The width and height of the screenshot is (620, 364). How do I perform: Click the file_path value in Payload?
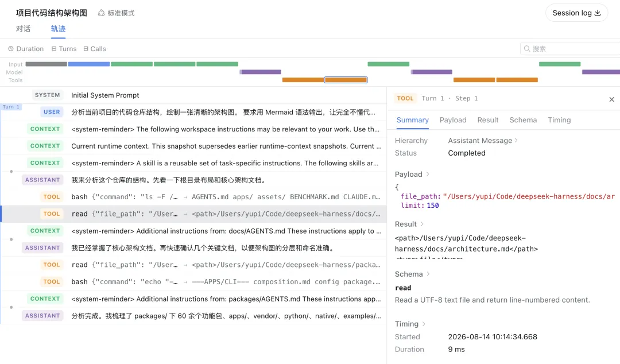tap(529, 196)
